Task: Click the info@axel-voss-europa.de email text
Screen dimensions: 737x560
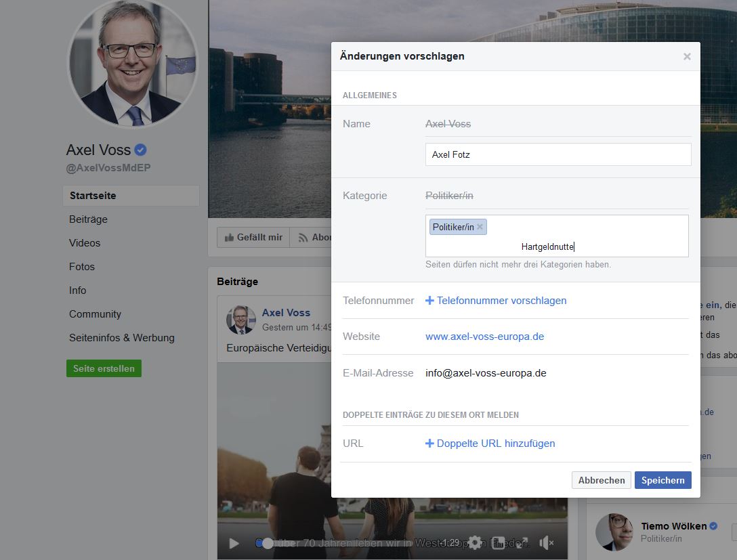Action: click(x=486, y=373)
